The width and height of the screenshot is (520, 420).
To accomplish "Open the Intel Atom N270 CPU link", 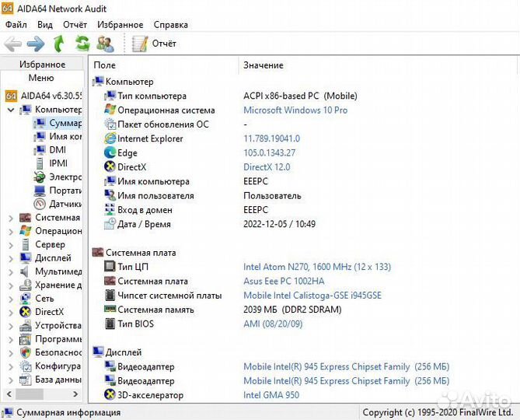I will pyautogui.click(x=317, y=267).
